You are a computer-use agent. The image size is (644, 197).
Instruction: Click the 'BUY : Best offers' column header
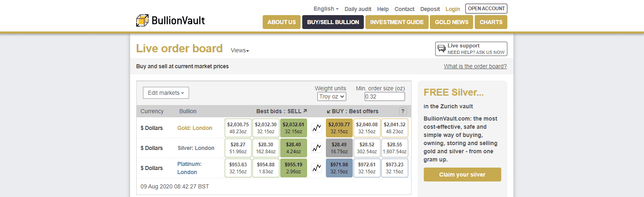coord(353,111)
